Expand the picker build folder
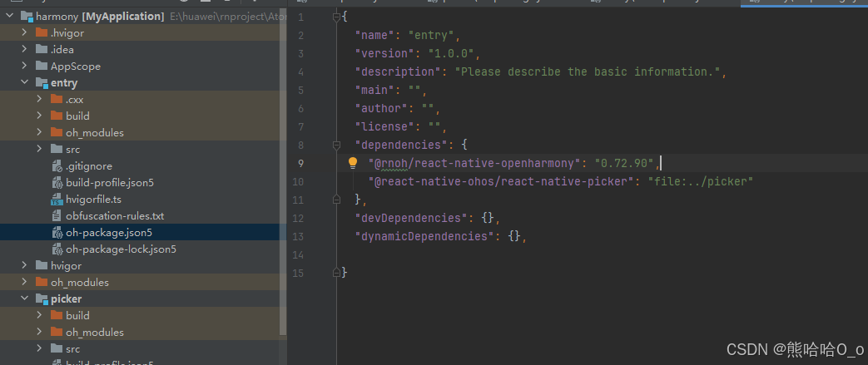Image resolution: width=868 pixels, height=365 pixels. (x=39, y=315)
